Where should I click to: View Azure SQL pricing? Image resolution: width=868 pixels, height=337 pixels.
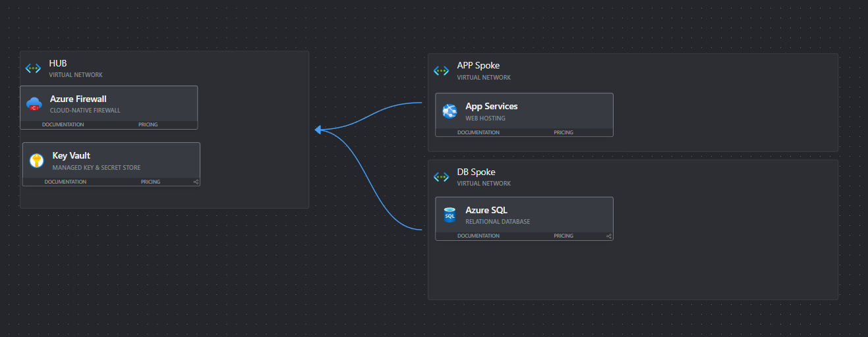click(x=563, y=236)
